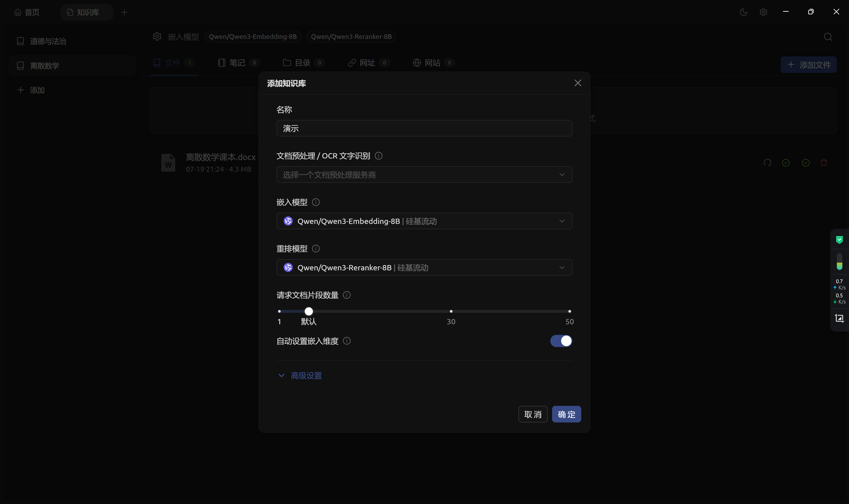Click the search icon at top right
The image size is (849, 504).
point(828,37)
